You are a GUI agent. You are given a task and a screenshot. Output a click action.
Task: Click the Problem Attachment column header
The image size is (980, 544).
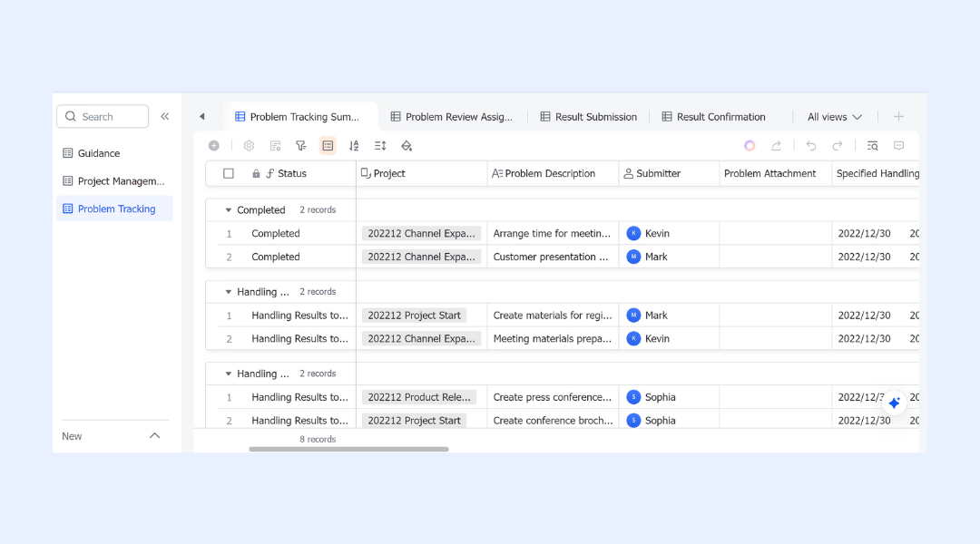click(x=776, y=174)
